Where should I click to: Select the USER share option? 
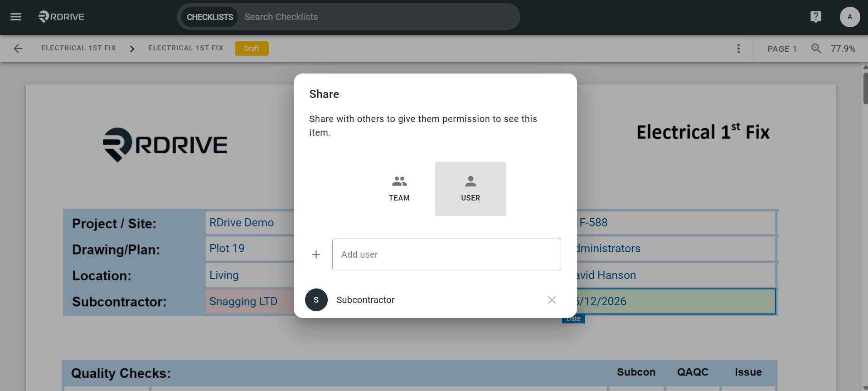470,189
